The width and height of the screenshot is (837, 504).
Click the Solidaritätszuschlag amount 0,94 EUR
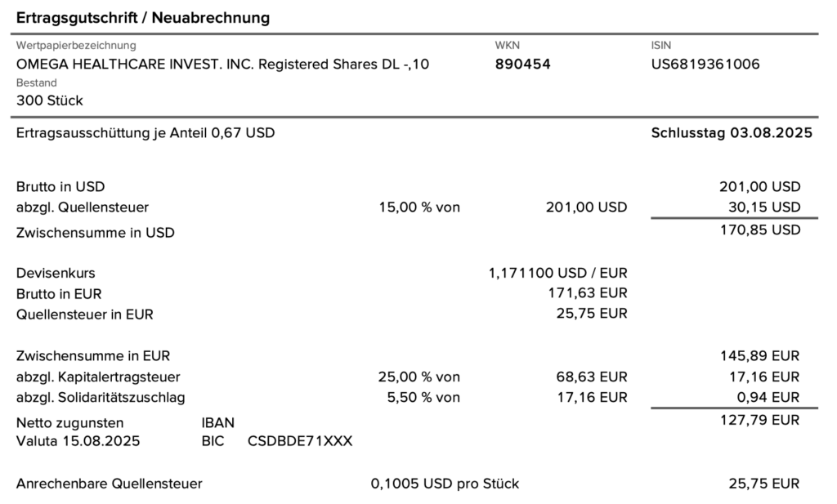tap(768, 398)
